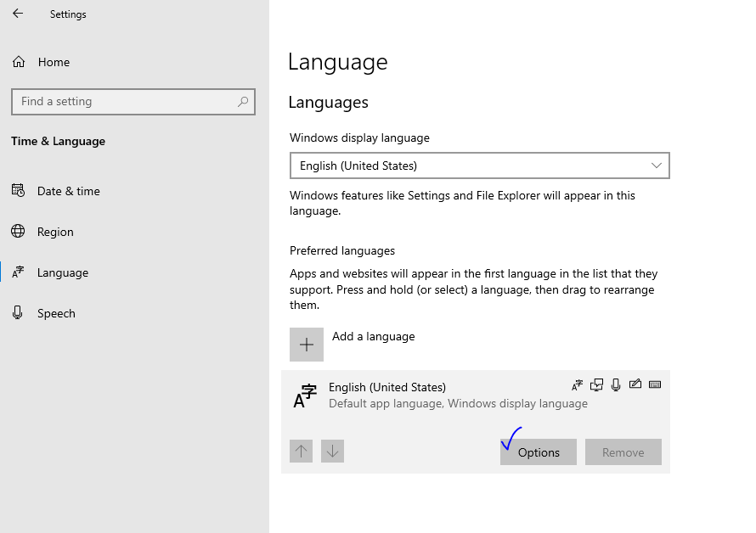This screenshot has height=533, width=756.
Task: Click the Preferred languages heading
Action: pos(342,250)
